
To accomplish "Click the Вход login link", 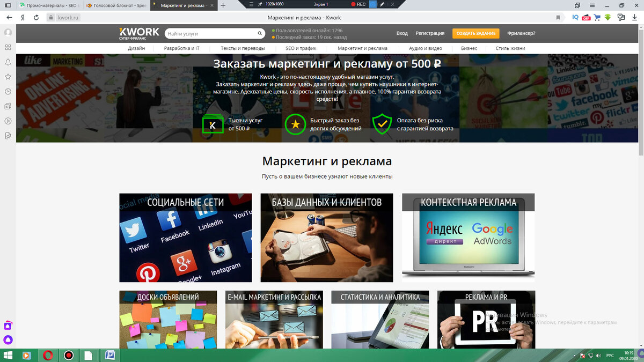I will pos(402,33).
